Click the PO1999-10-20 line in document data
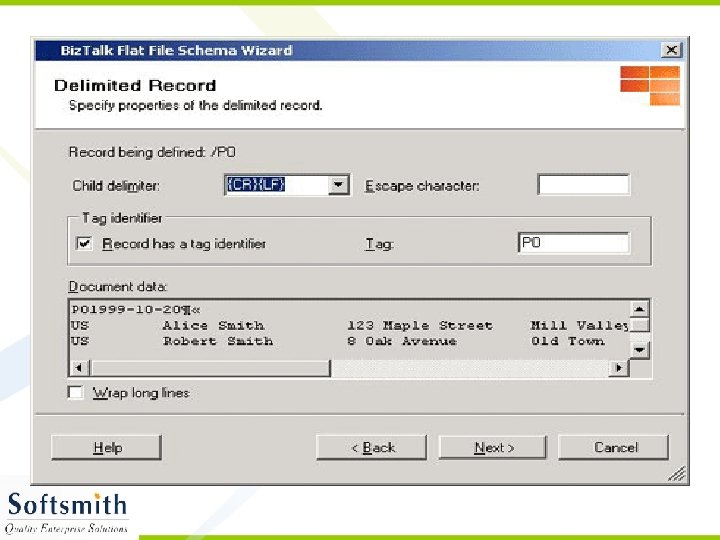The width and height of the screenshot is (720, 540). (135, 309)
